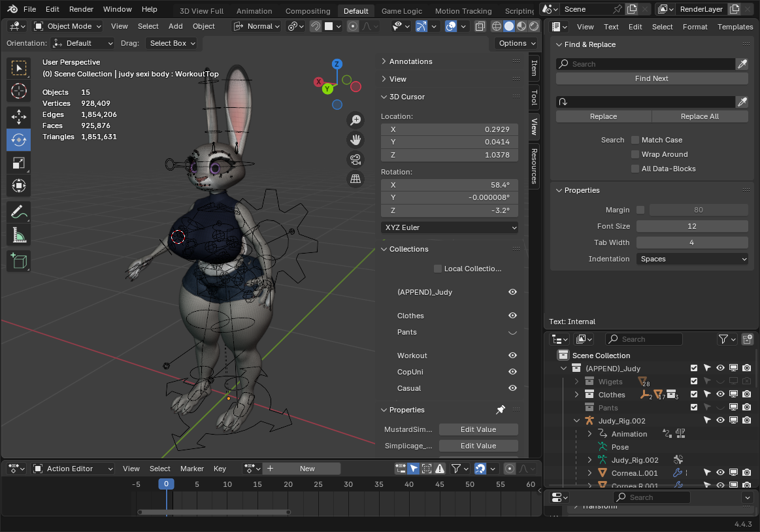Click the viewport zoom magnifier icon
This screenshot has width=760, height=532.
(355, 120)
